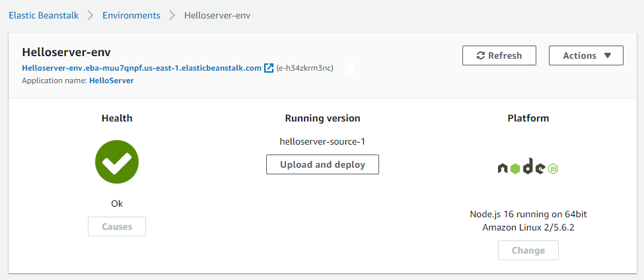The image size is (644, 280).
Task: Click the circular arrows icon in Refresh
Action: point(481,56)
